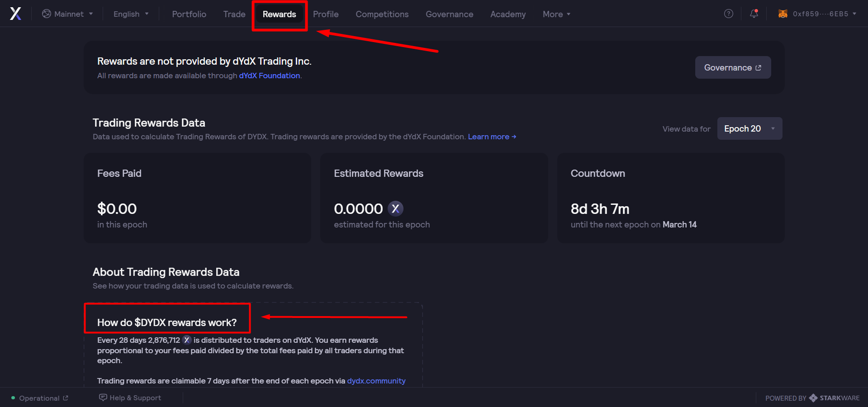This screenshot has height=407, width=868.
Task: Open Help & Support
Action: 130,398
